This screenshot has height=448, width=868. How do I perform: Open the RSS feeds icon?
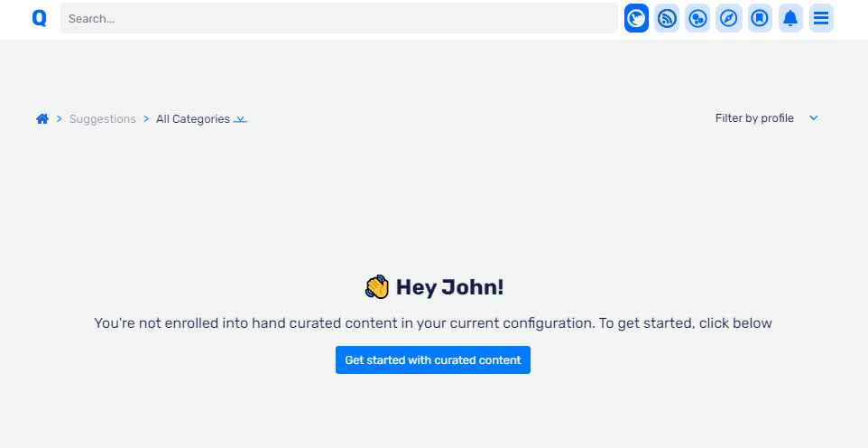667,18
